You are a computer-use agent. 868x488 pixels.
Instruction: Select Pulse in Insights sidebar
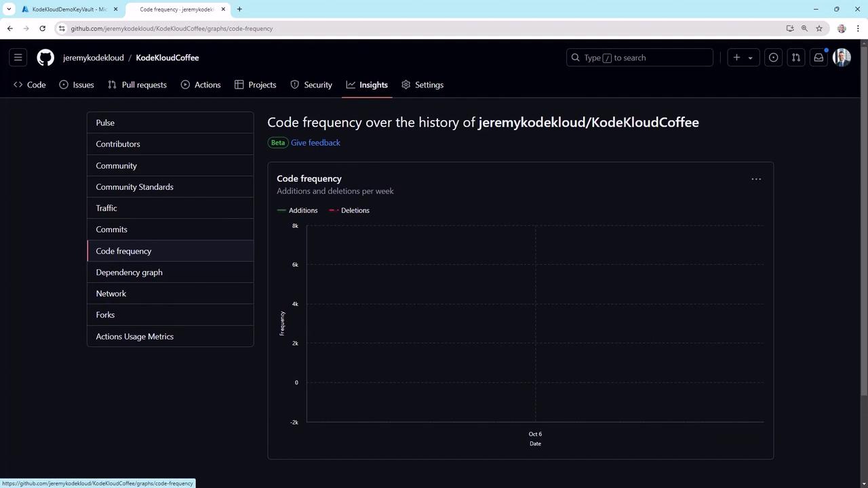(x=170, y=123)
